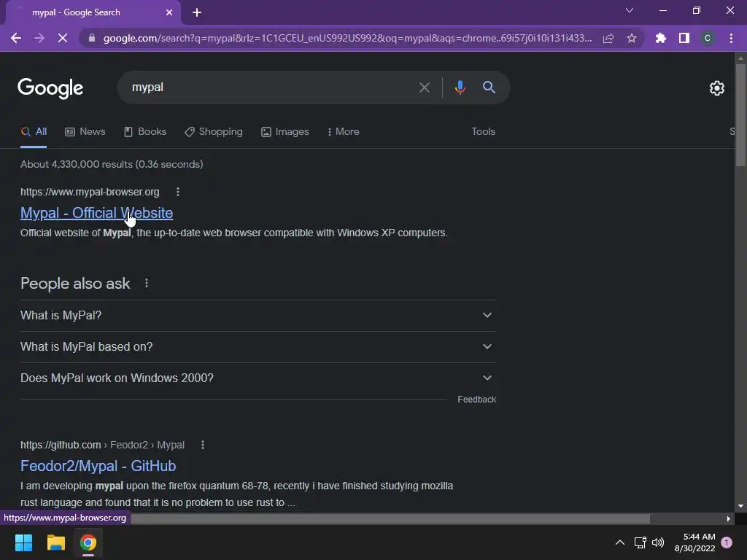Click the vertical scrollbar thumb
The height and width of the screenshot is (560, 747).
[x=740, y=114]
